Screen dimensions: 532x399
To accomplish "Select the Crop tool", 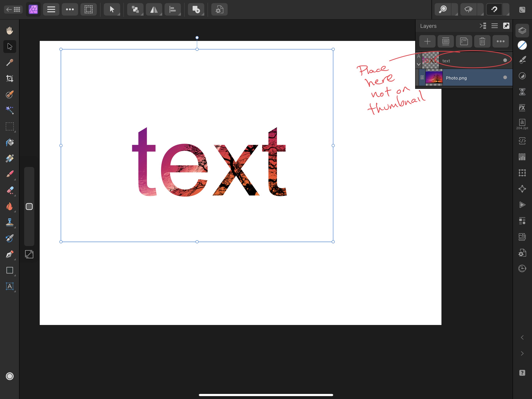I will point(10,79).
